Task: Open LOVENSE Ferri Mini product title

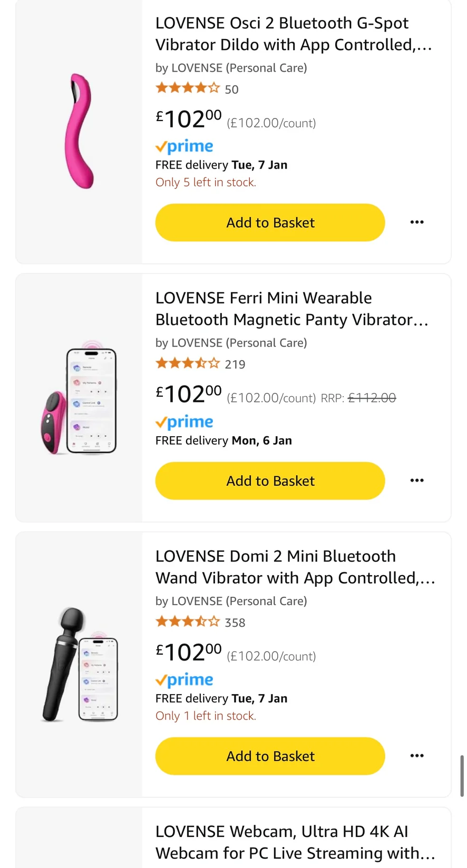Action: click(291, 309)
